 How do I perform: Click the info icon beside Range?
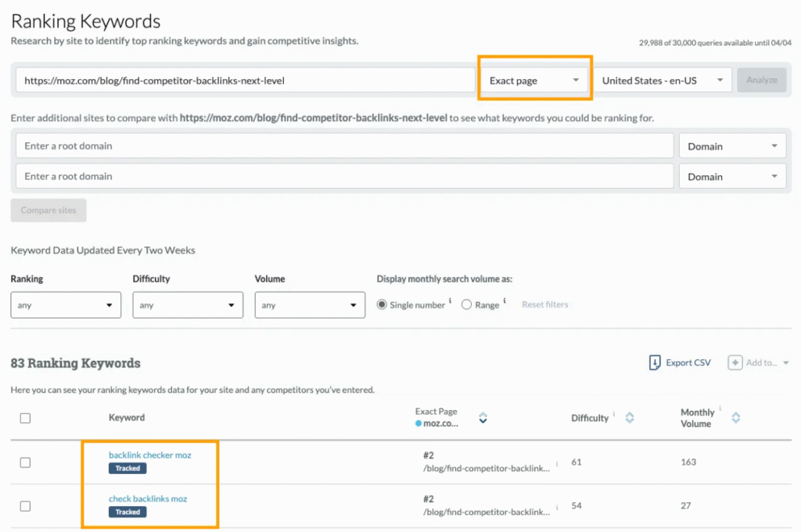point(505,300)
